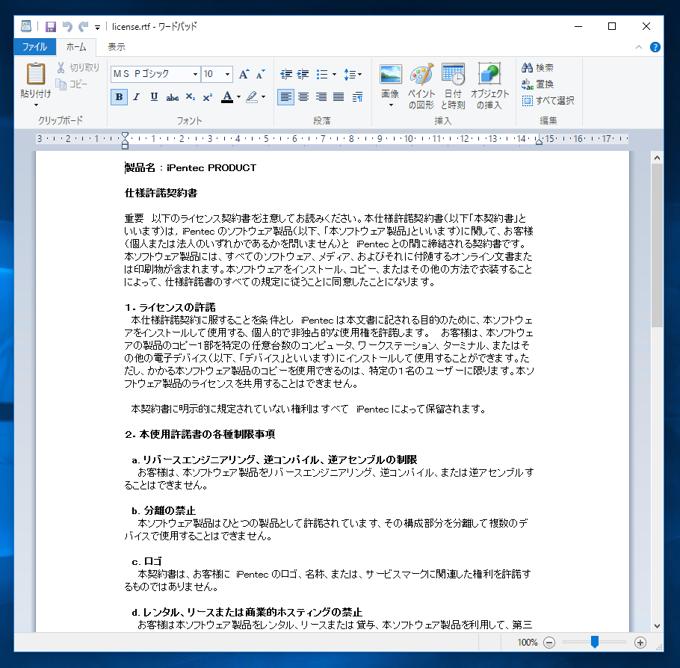
Task: Open the ファイル menu tab
Action: (x=35, y=47)
